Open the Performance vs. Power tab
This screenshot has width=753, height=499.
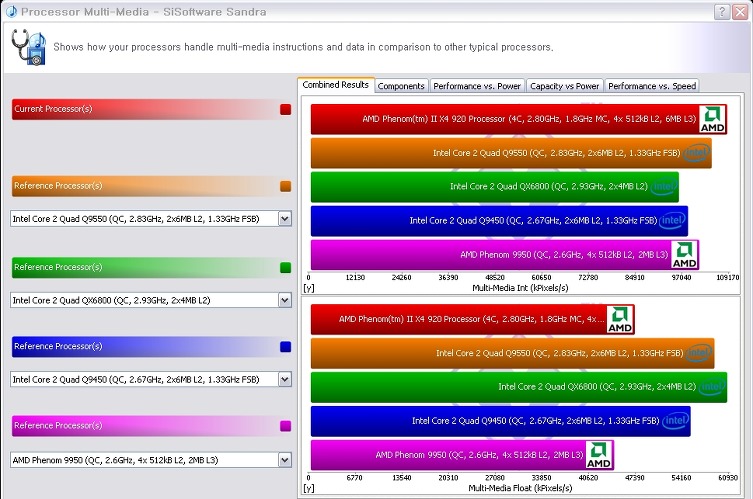pyautogui.click(x=477, y=86)
